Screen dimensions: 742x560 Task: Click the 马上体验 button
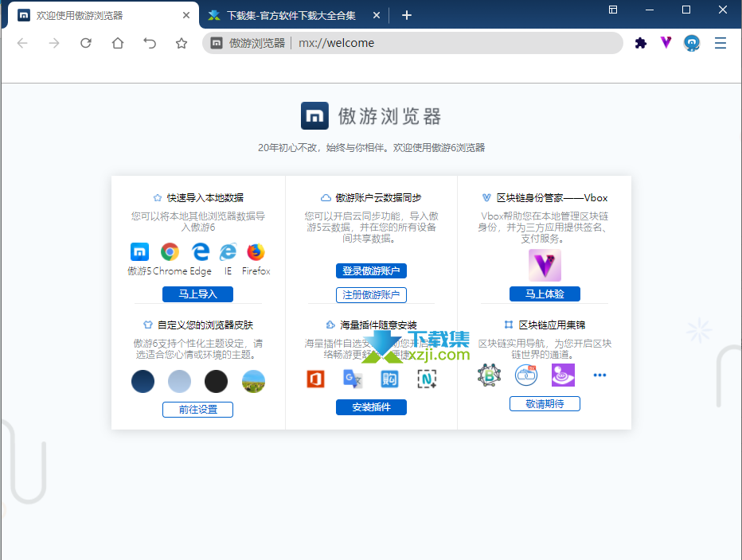(x=545, y=294)
